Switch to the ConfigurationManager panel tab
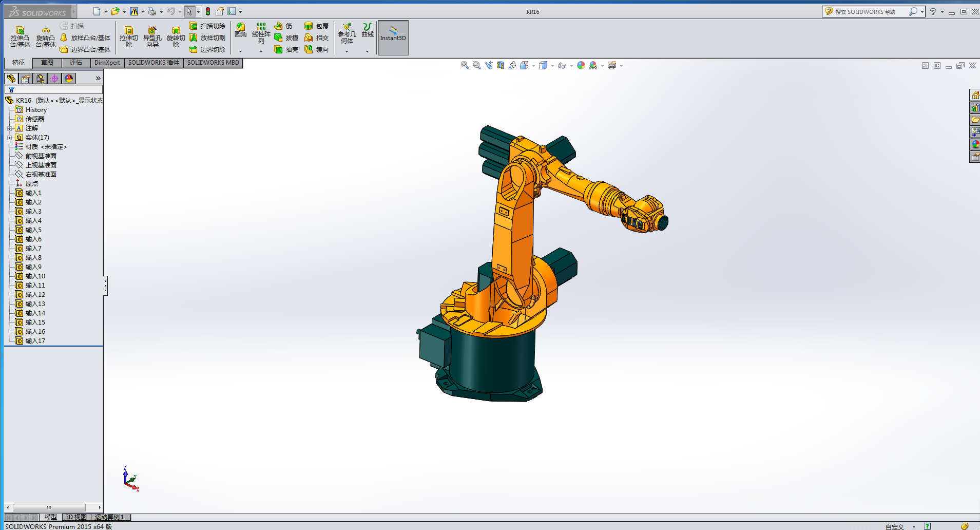 click(x=40, y=79)
